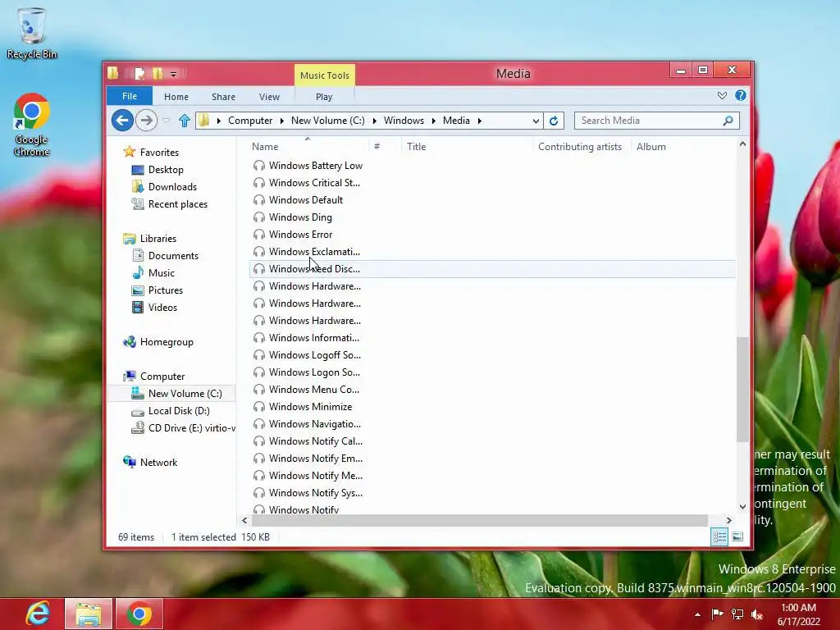
Task: Open Recent places in Favorites
Action: (x=177, y=204)
